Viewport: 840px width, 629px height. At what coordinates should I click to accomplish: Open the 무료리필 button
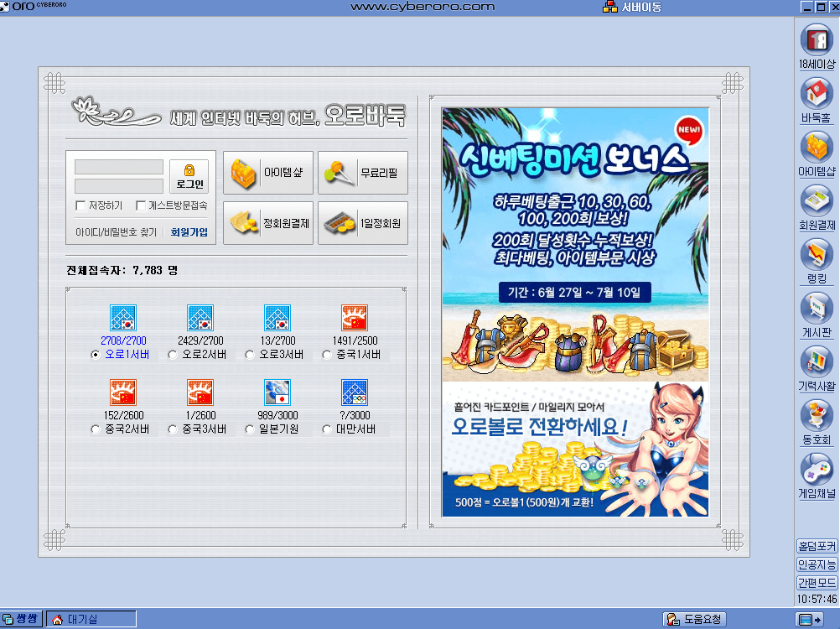[x=363, y=173]
